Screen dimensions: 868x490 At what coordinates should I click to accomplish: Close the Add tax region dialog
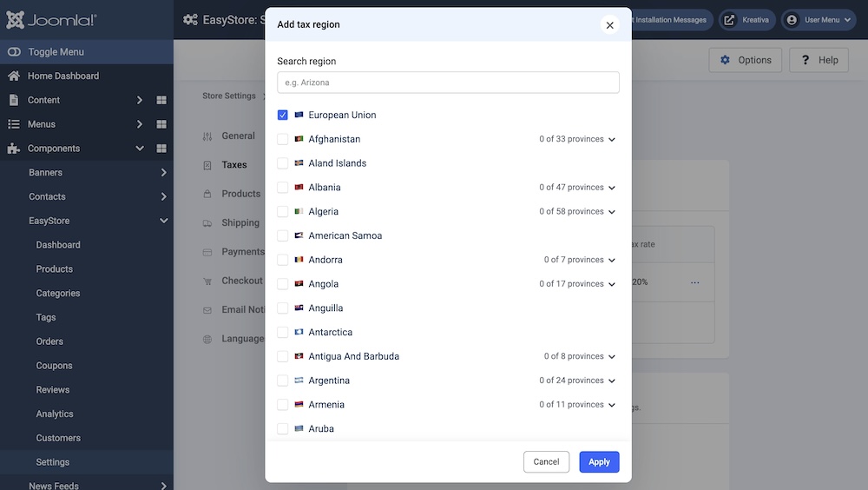pyautogui.click(x=609, y=25)
